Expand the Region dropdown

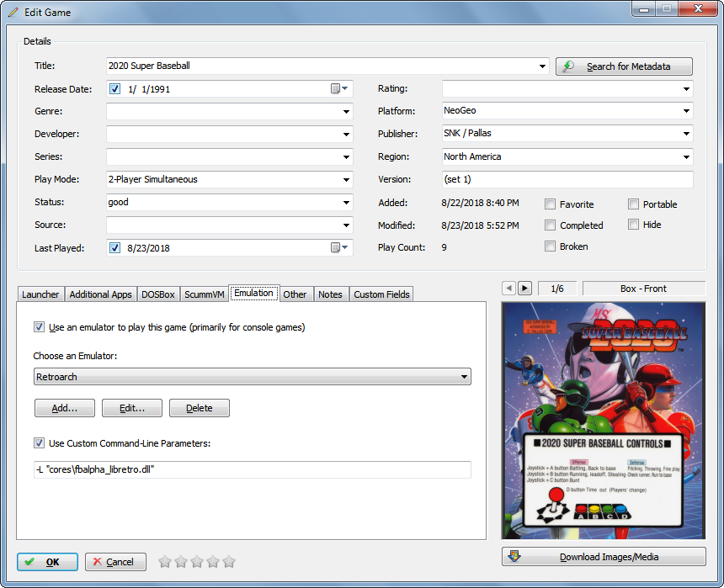tap(687, 157)
